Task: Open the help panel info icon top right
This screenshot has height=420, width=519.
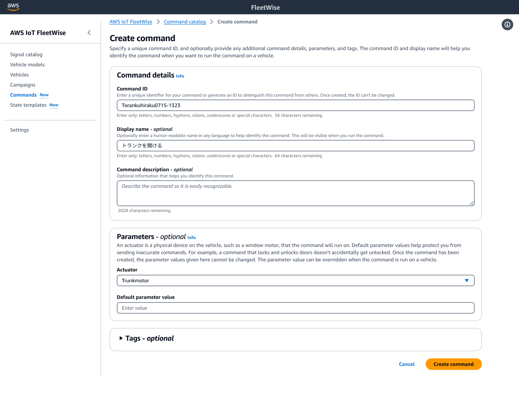Action: point(507,25)
